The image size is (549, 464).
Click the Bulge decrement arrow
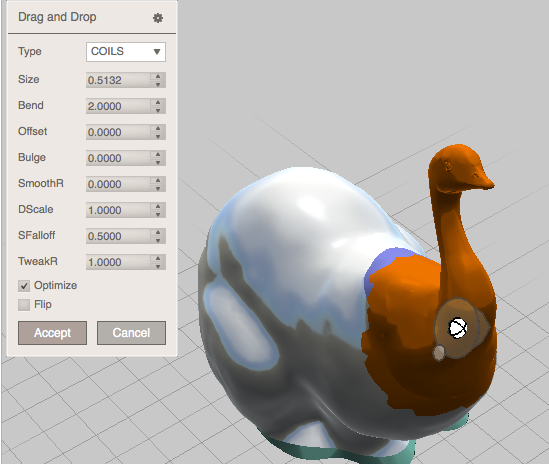click(158, 162)
